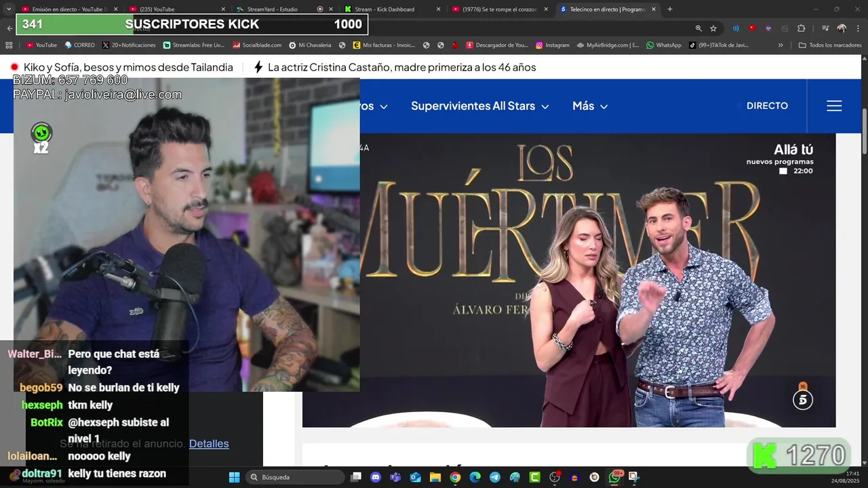Click the DIRECTO live button

(767, 106)
